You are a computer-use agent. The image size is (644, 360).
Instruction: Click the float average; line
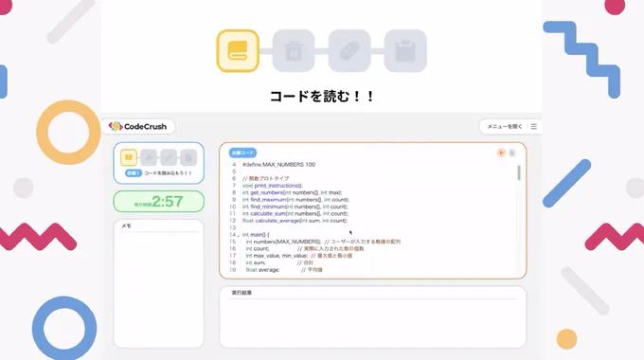point(284,270)
